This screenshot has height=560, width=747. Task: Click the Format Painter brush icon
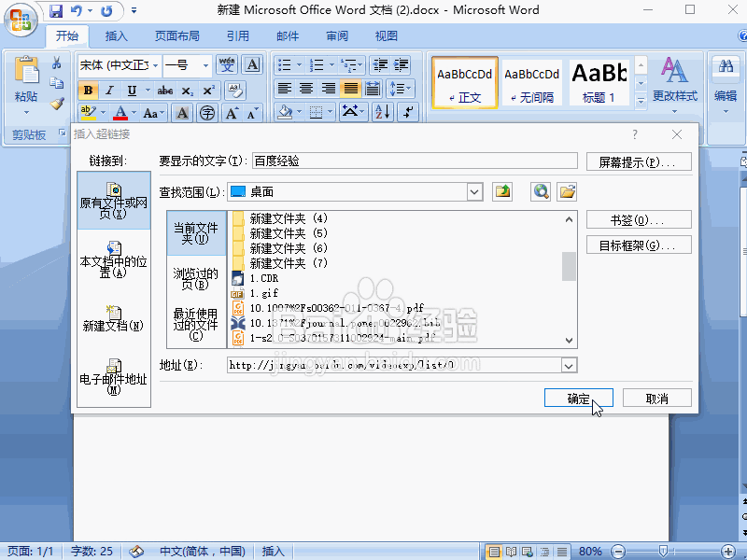pyautogui.click(x=58, y=104)
